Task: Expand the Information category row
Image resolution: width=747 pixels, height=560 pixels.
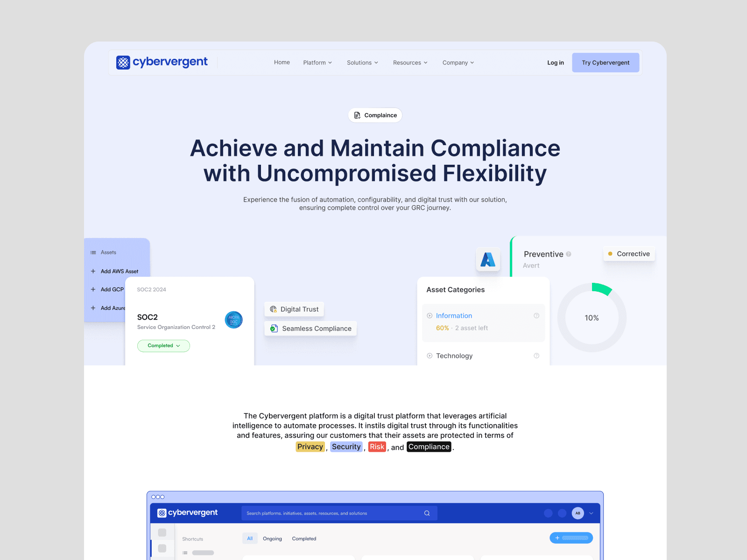Action: tap(430, 316)
